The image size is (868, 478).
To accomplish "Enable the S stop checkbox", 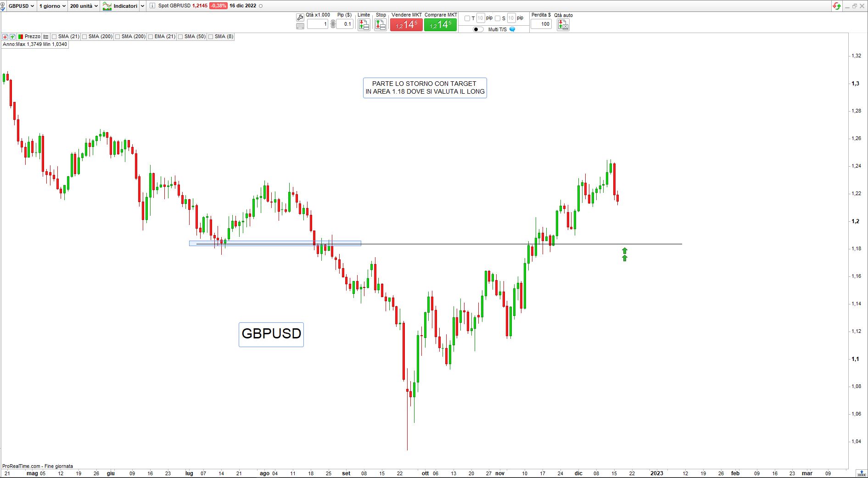I will (498, 18).
